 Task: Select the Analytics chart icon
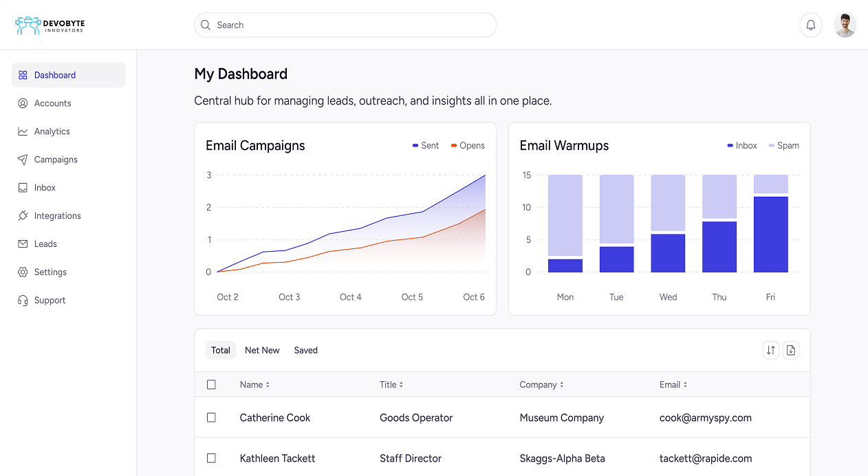pyautogui.click(x=21, y=131)
